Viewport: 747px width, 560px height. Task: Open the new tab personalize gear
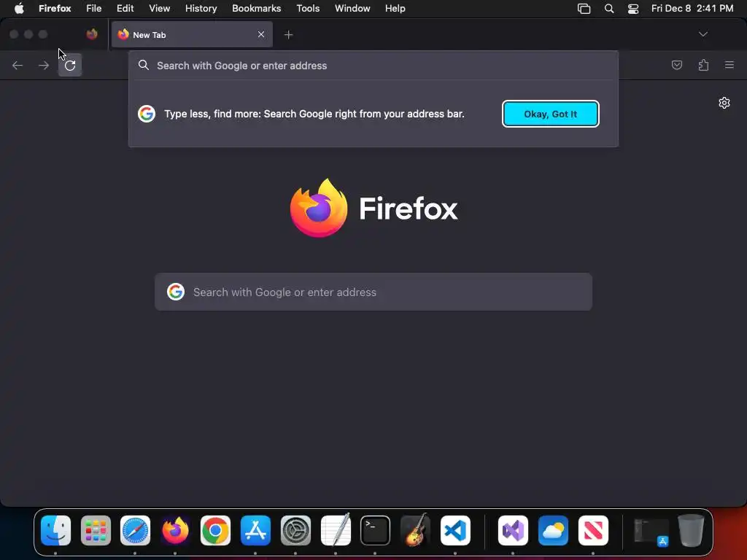[x=724, y=103]
